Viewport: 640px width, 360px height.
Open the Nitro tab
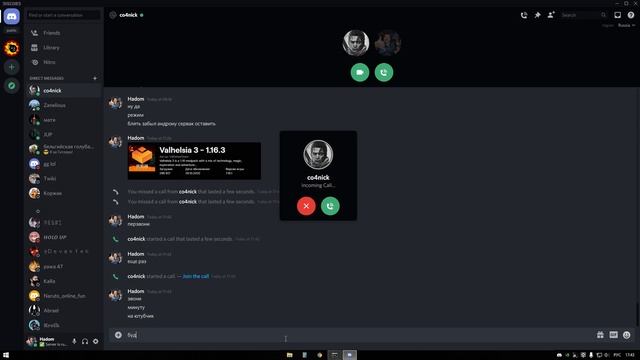(64, 62)
